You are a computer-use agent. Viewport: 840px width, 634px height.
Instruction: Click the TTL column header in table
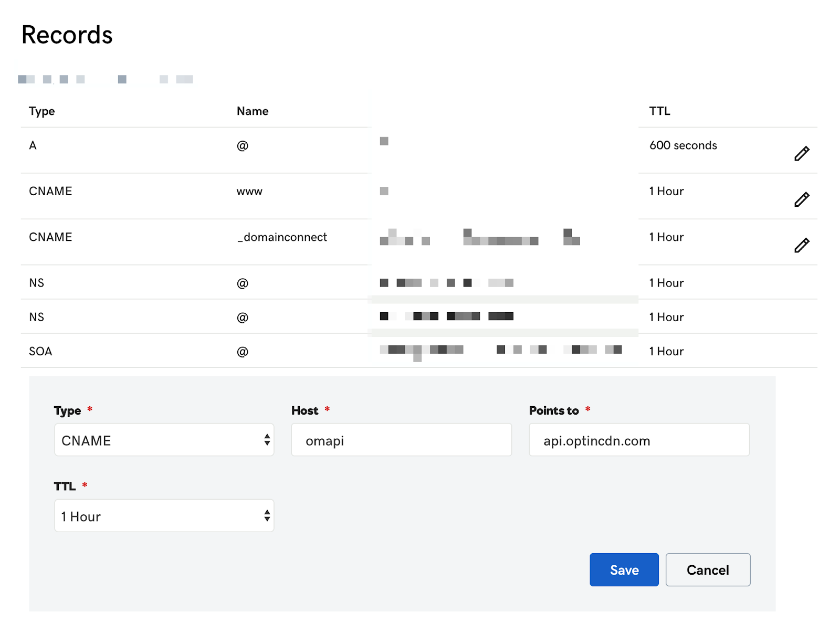coord(659,111)
